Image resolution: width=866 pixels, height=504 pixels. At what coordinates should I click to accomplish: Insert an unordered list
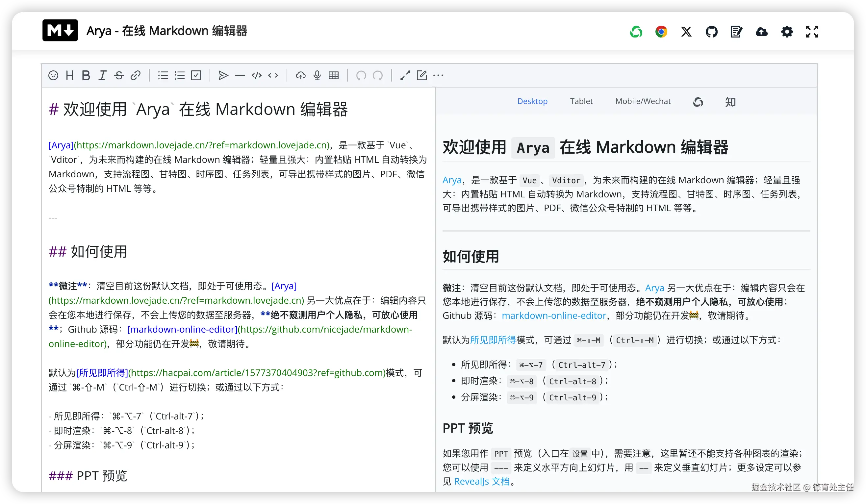point(163,75)
